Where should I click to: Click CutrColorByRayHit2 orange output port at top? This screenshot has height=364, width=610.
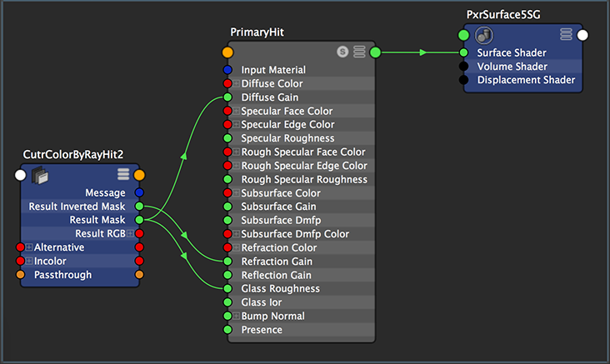pos(139,175)
